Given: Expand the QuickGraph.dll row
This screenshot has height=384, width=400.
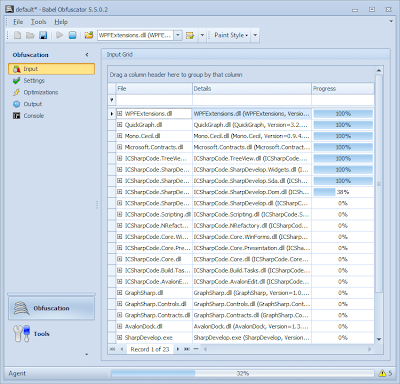Looking at the screenshot, I should pos(120,125).
